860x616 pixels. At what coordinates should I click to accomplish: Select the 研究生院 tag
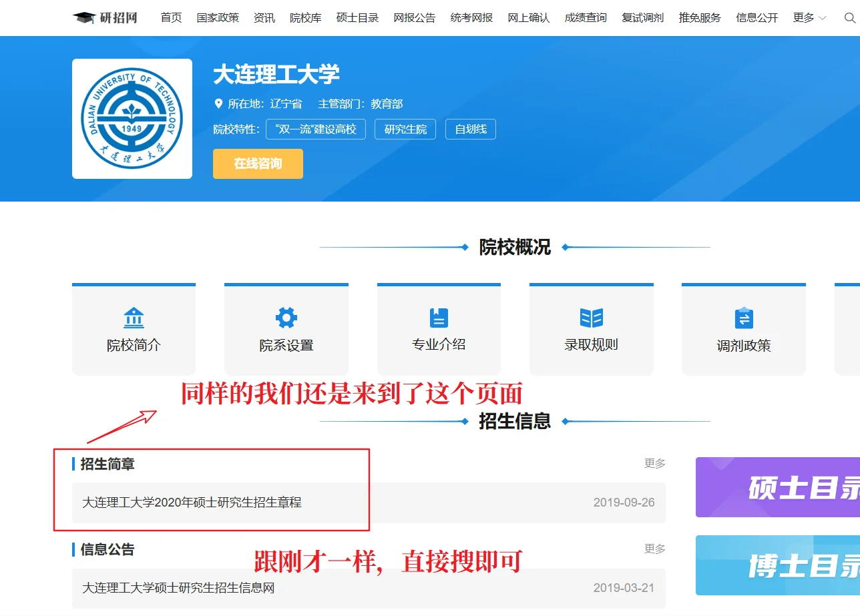(x=405, y=129)
